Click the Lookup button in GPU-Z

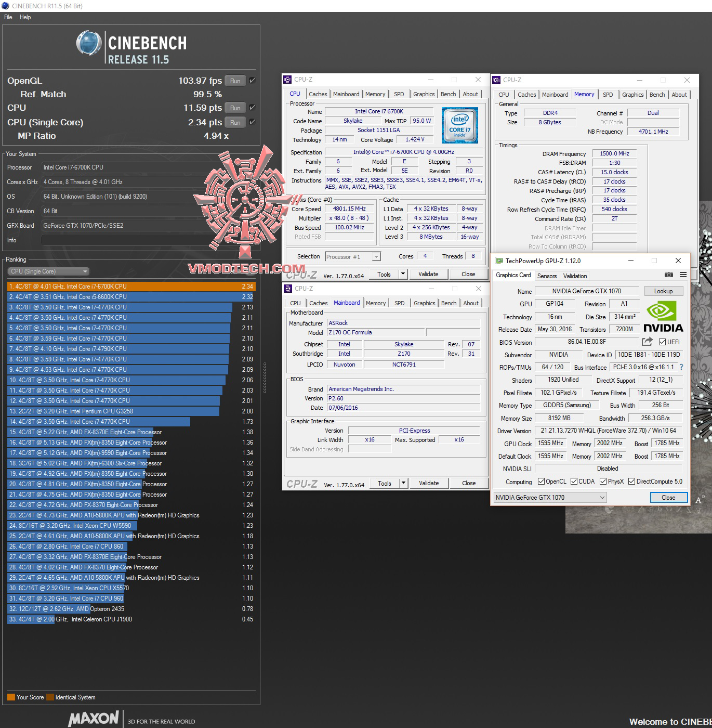pyautogui.click(x=663, y=291)
